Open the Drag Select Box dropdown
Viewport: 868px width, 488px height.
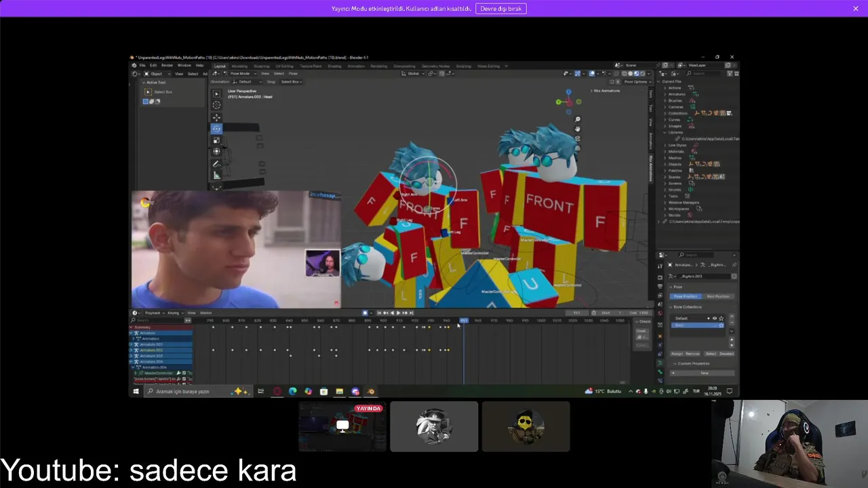(x=290, y=81)
